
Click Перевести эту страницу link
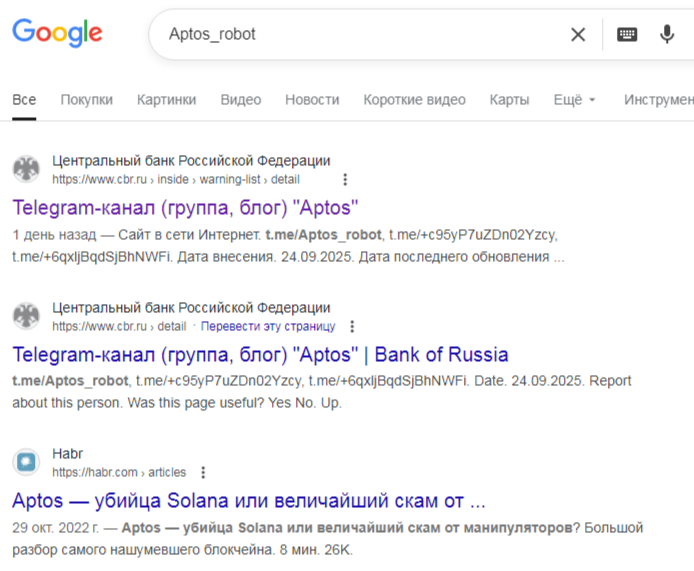click(268, 326)
